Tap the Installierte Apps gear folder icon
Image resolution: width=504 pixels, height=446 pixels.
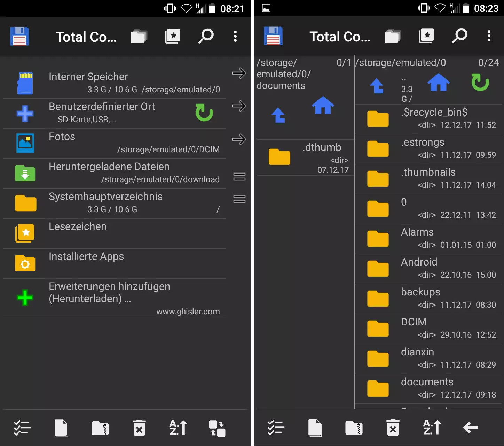click(25, 263)
